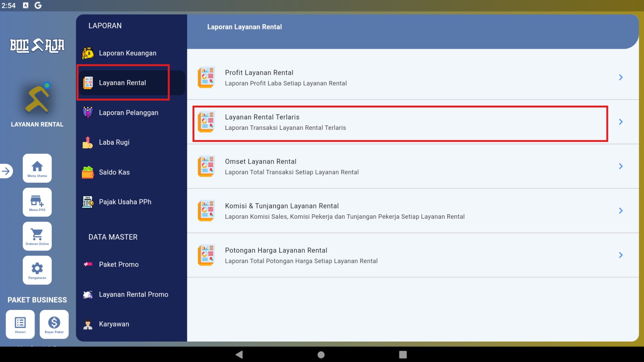Open the Menu POS icon
644x362 pixels.
[37, 202]
